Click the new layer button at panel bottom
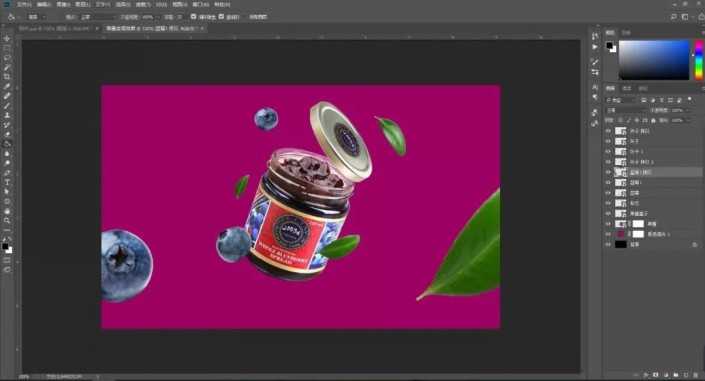This screenshot has height=381, width=705. click(686, 375)
